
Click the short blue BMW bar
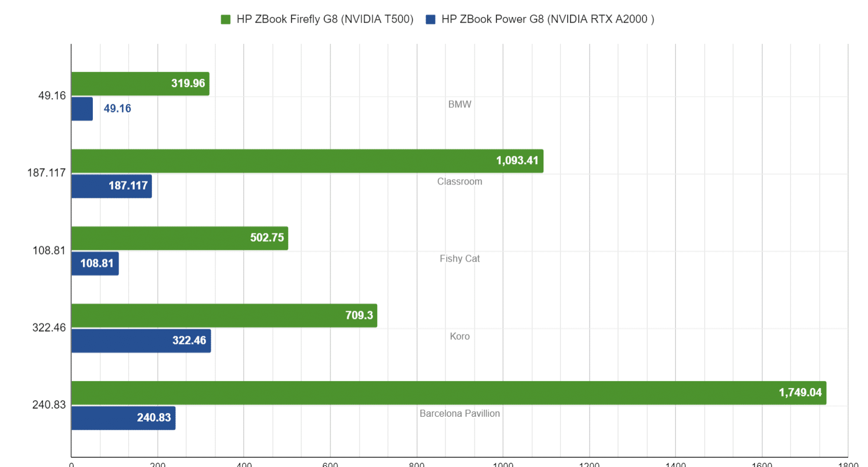coord(82,109)
